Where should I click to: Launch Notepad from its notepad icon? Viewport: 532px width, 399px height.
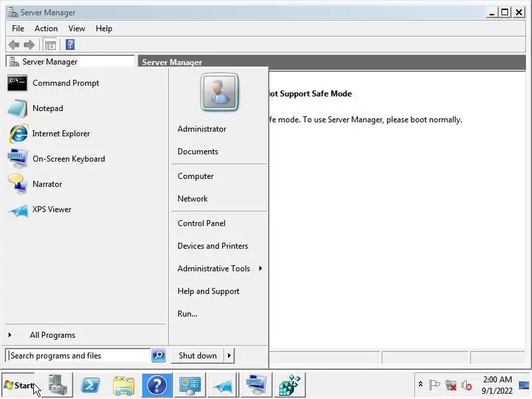pos(17,108)
